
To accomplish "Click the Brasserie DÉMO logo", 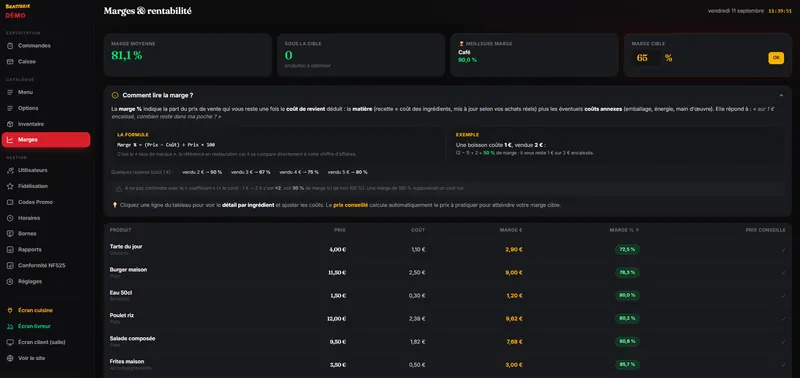I will click(18, 11).
